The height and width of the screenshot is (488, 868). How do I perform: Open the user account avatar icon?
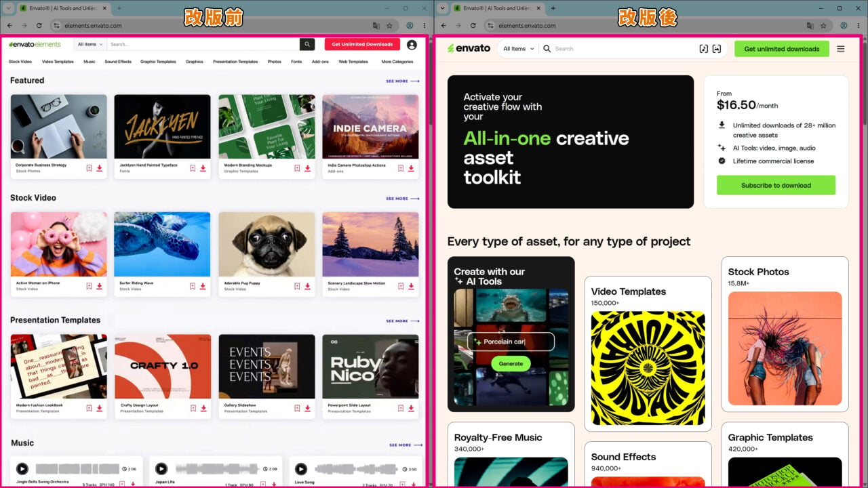412,45
